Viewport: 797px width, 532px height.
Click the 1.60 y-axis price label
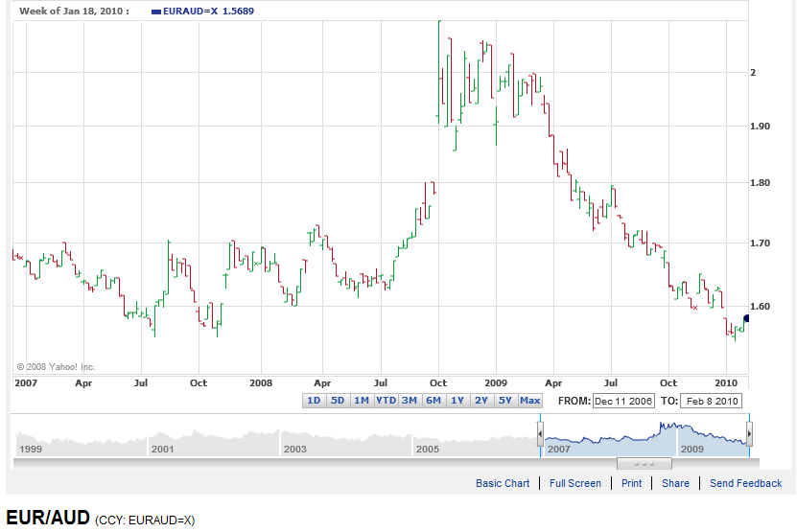pyautogui.click(x=760, y=307)
